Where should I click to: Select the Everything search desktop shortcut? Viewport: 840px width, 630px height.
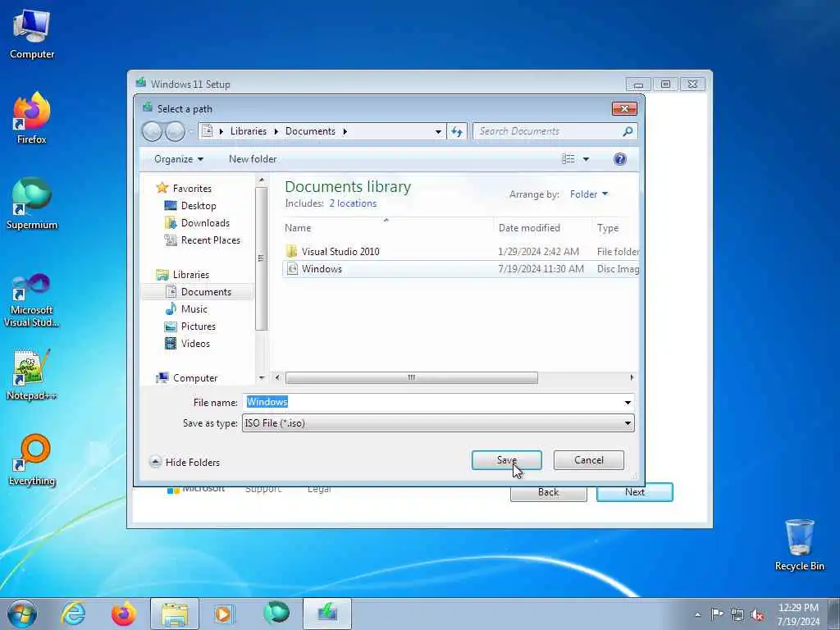(x=32, y=459)
